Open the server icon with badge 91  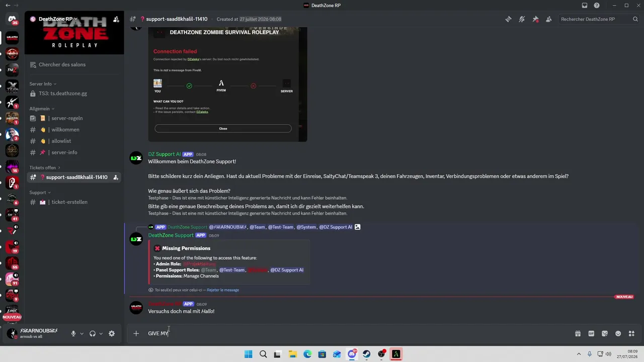tap(12, 279)
